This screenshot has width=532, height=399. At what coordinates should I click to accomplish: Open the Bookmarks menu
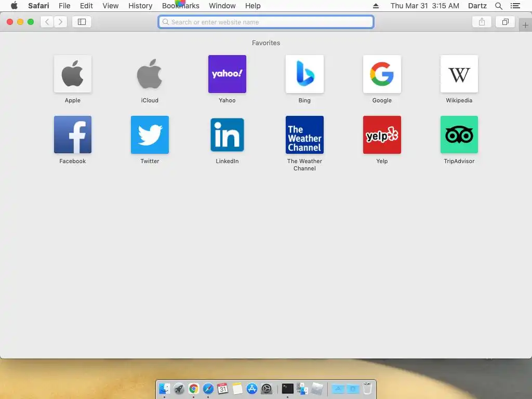pos(180,6)
